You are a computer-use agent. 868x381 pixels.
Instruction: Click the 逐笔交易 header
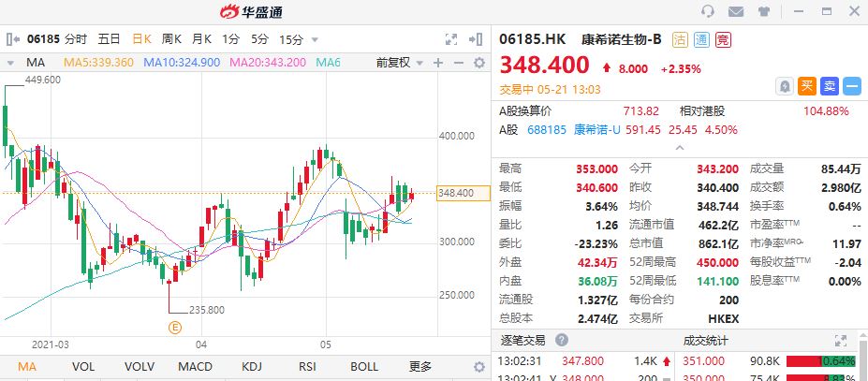click(x=522, y=340)
